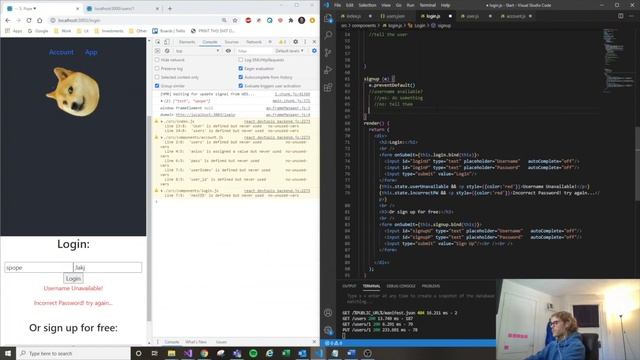Viewport: 640px width, 360px height.
Task: Toggle Evaluate triggers user activation checkbox
Action: tap(240, 86)
